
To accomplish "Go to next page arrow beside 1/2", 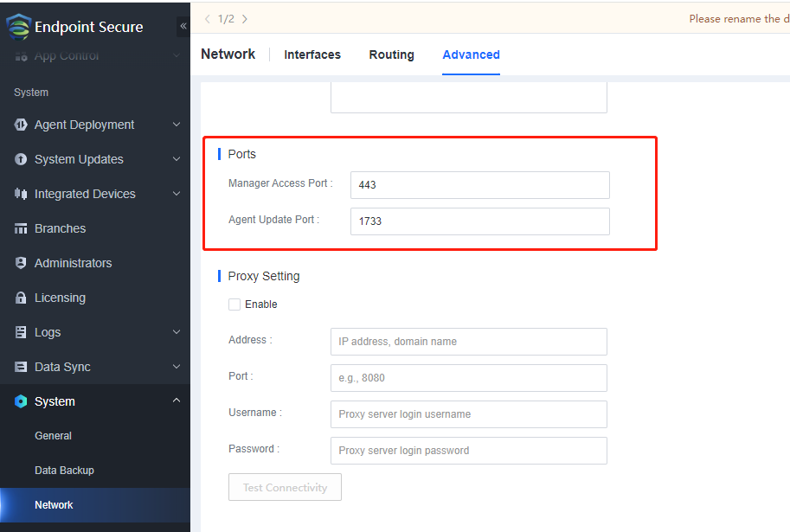I will (245, 18).
